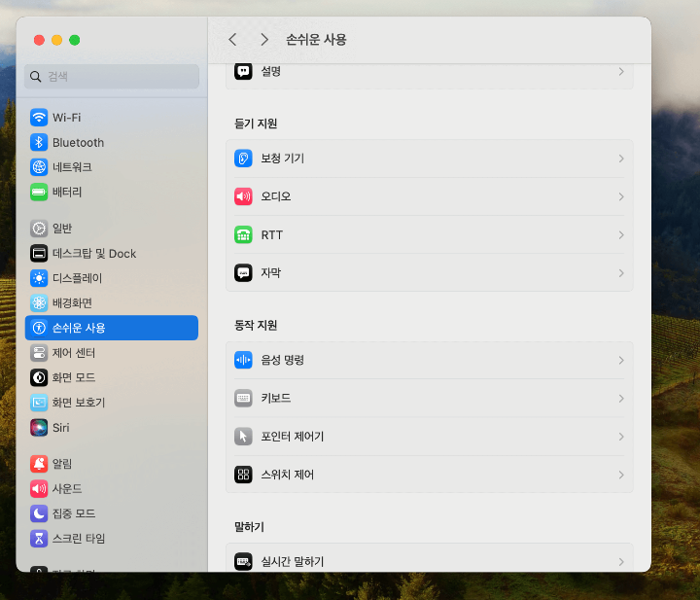The image size is (700, 600).
Task: Open the 알림 bell icon
Action: (x=39, y=464)
